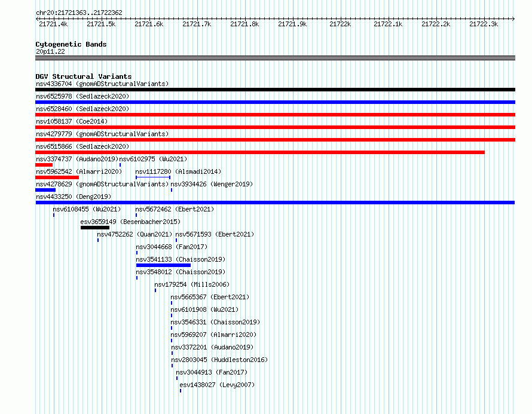Select nsv3541133 (Chaisson2019) label

pyautogui.click(x=181, y=259)
